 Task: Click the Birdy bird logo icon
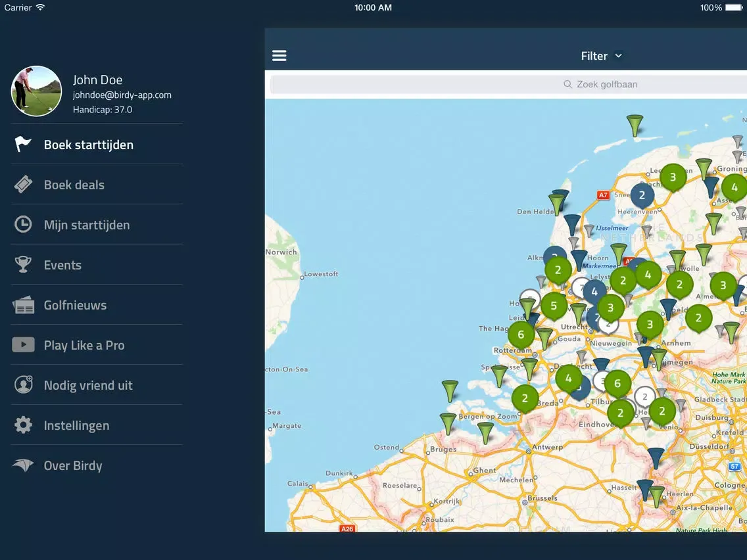(x=23, y=465)
